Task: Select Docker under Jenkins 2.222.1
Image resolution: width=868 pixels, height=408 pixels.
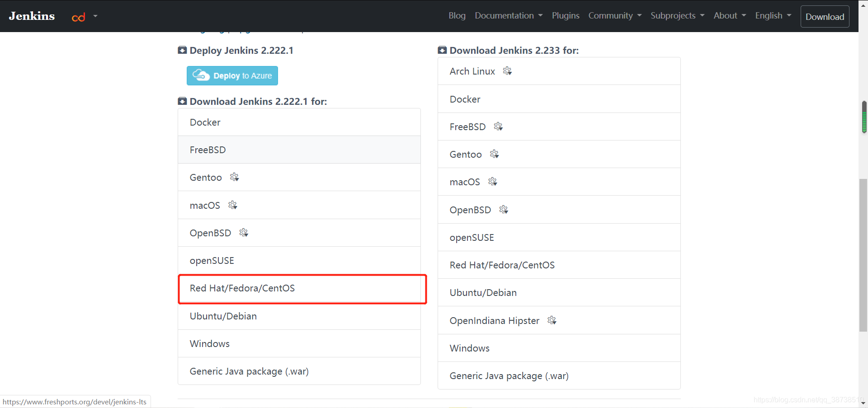Action: [299, 122]
